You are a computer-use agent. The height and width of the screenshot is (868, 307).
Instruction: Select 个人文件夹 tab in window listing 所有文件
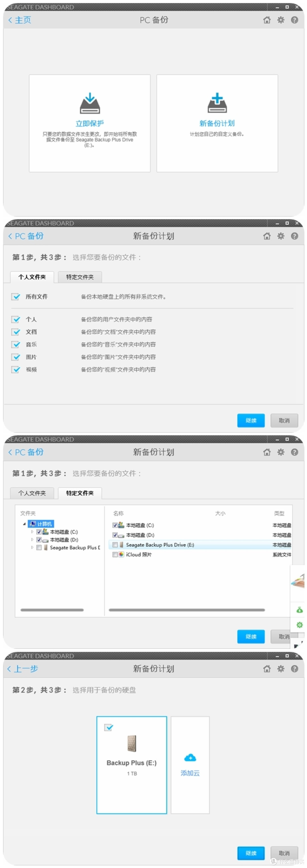32,277
